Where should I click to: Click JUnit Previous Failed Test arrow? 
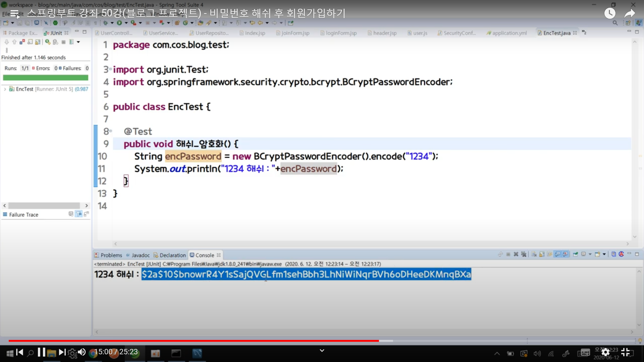pos(14,42)
